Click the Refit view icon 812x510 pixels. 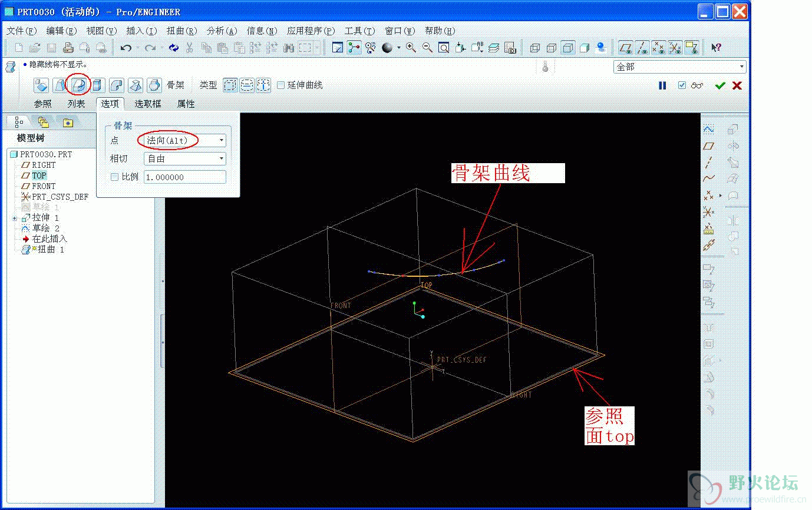(444, 48)
